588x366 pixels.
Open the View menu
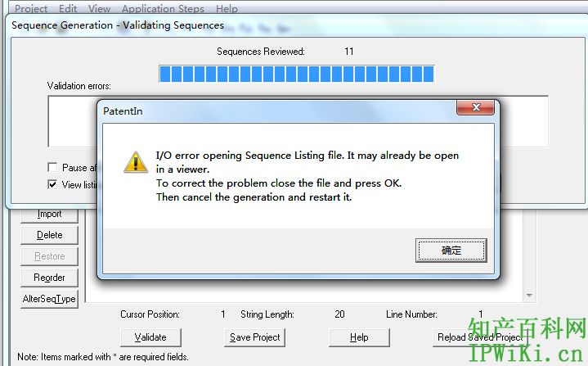(100, 8)
